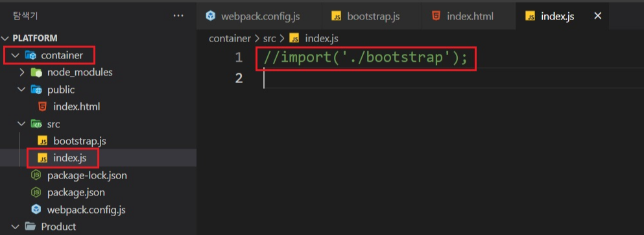Image resolution: width=644 pixels, height=235 pixels.
Task: Collapse the PLATFORM root section
Action: tap(5, 38)
